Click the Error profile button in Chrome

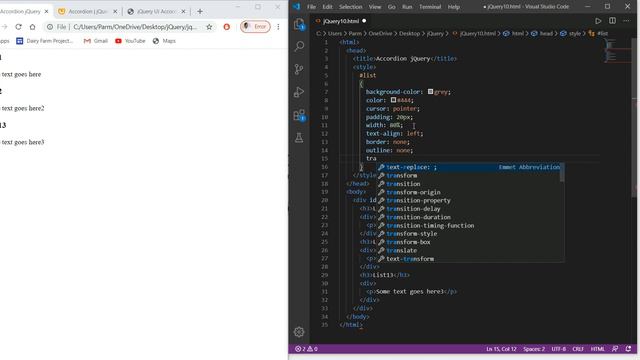click(x=255, y=27)
